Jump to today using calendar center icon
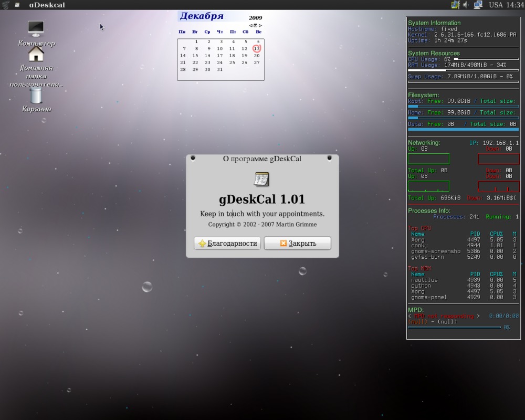 pyautogui.click(x=256, y=25)
